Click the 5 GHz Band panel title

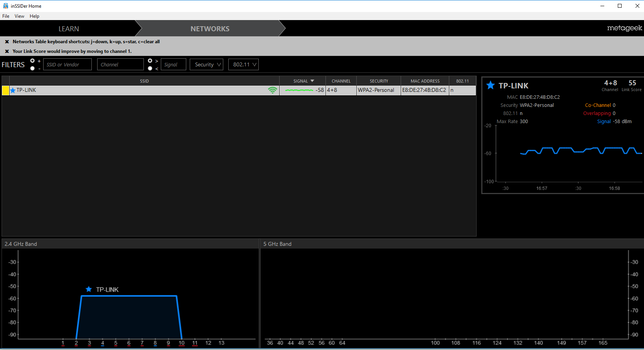pos(277,244)
